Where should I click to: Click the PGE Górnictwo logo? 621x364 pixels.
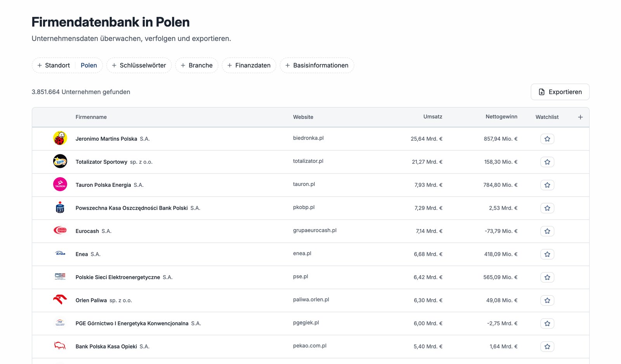[x=60, y=323]
